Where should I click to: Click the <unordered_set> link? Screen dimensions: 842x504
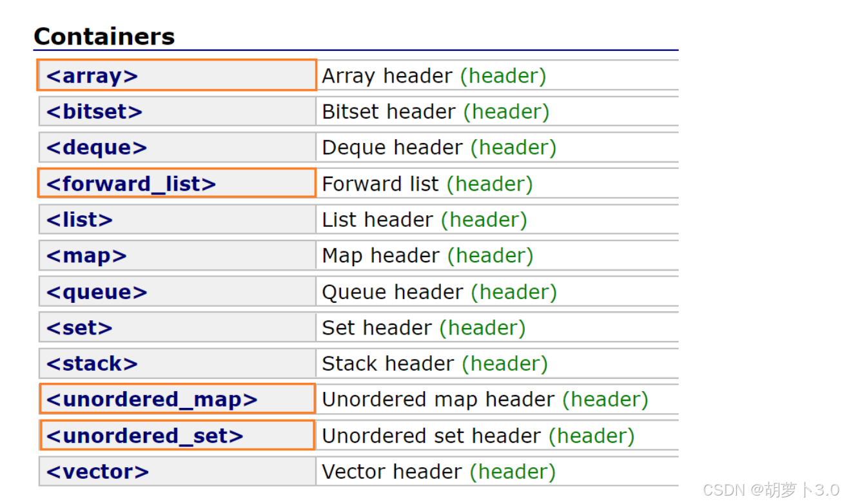click(144, 436)
